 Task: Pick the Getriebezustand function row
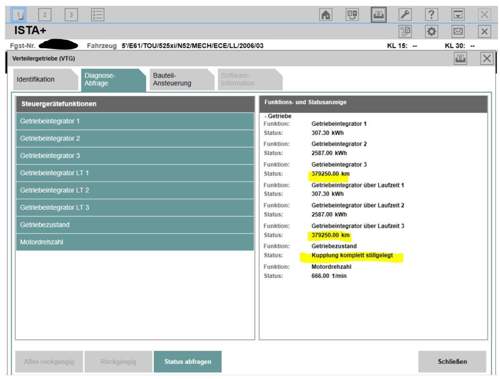click(135, 225)
